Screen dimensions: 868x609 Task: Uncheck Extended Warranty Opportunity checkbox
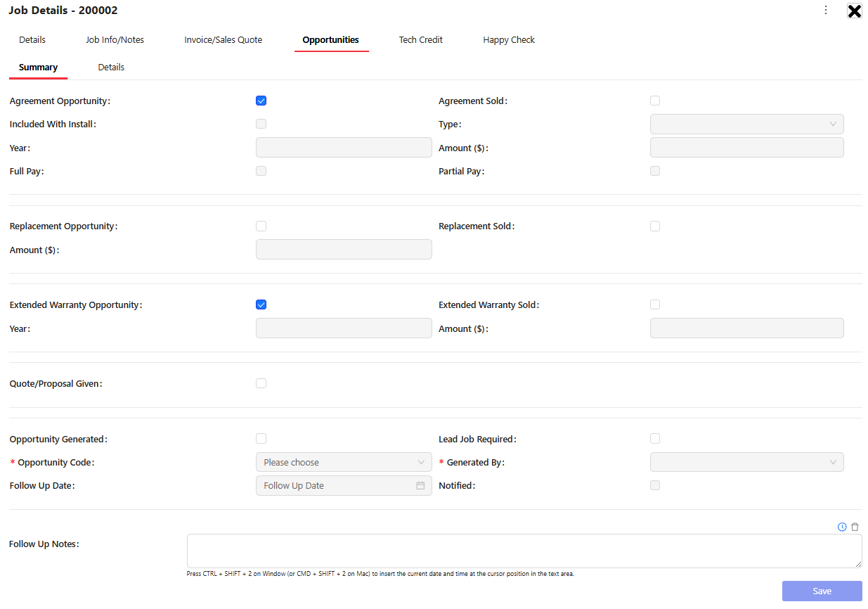[x=261, y=304]
